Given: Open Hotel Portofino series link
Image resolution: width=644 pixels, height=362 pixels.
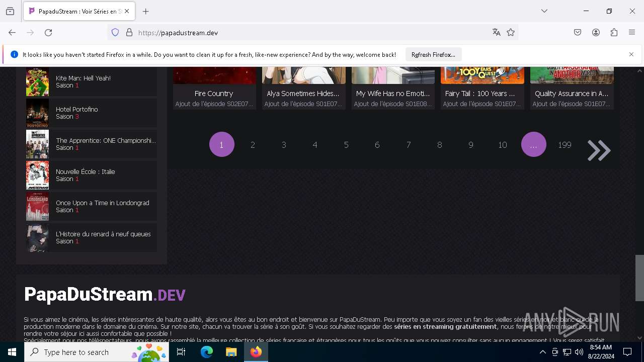Looking at the screenshot, I should (77, 109).
